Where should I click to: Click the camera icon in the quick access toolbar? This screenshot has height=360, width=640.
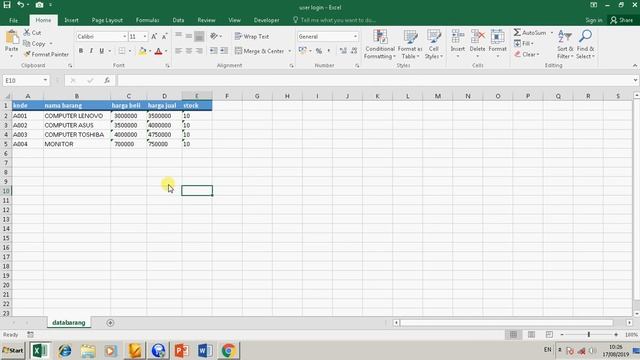[x=39, y=5]
